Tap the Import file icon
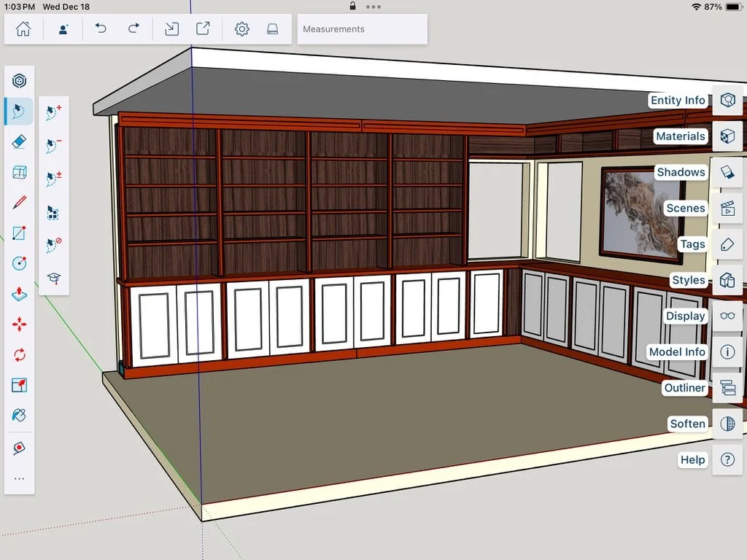Screen dimensions: 747x560 point(171,29)
